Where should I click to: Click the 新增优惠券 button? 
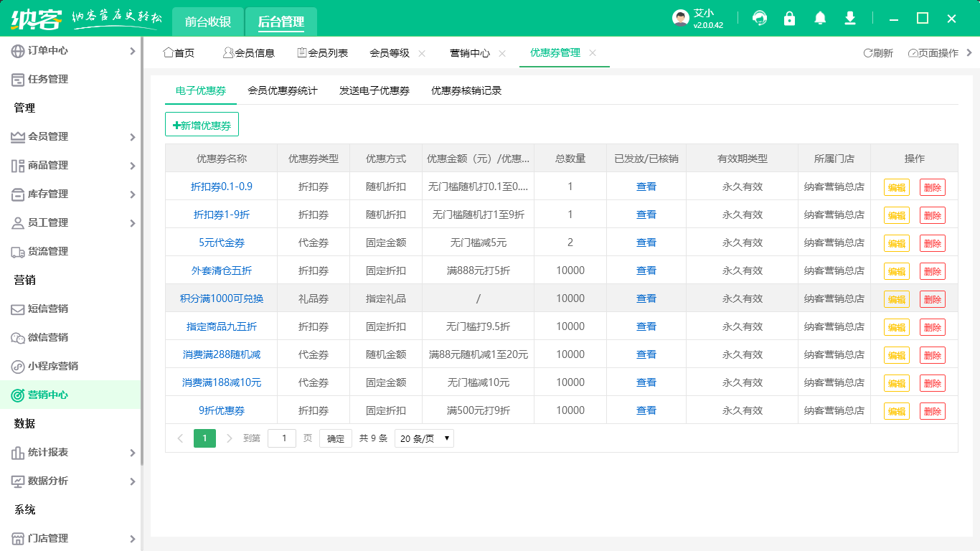[x=202, y=125]
